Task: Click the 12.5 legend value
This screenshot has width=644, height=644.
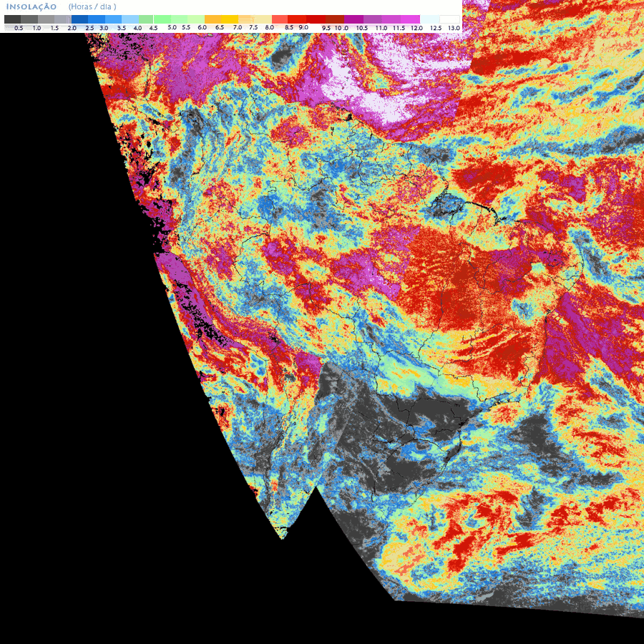Action: [436, 28]
